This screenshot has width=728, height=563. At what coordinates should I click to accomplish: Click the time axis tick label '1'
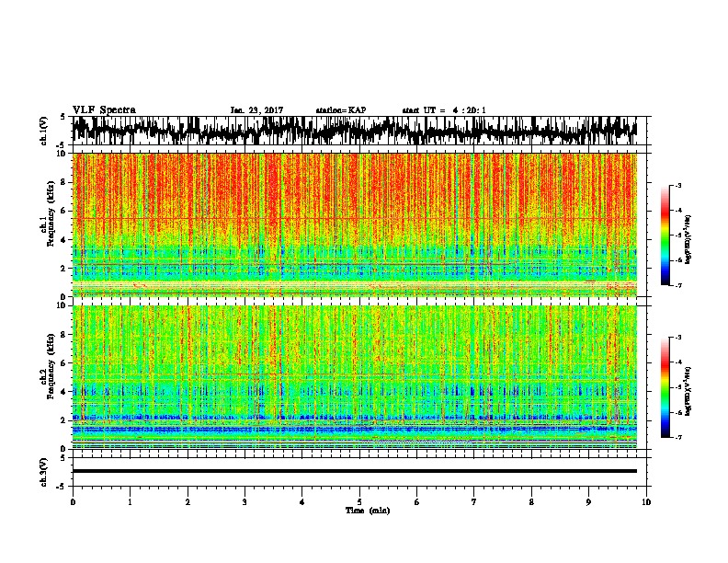[x=130, y=502]
